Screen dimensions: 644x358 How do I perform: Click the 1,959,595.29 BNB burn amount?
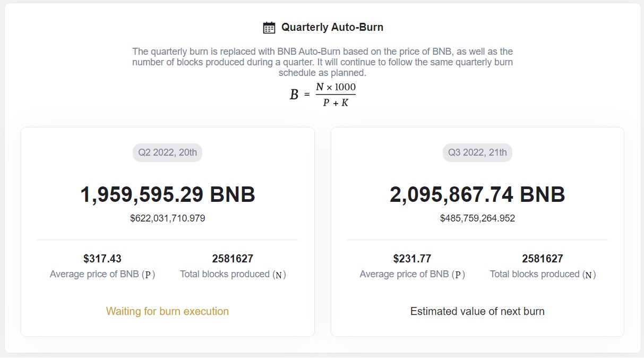(x=167, y=194)
